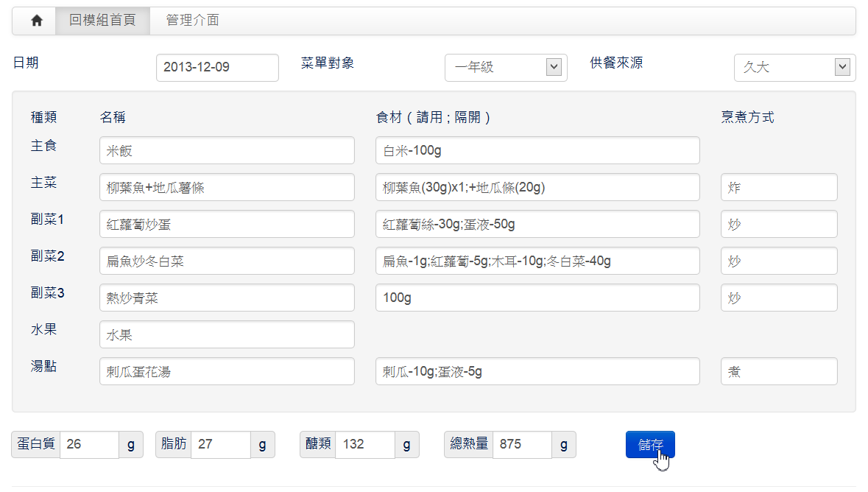The width and height of the screenshot is (868, 492).
Task: Select 副菜3 ingredients field showing 100g
Action: [x=537, y=298]
